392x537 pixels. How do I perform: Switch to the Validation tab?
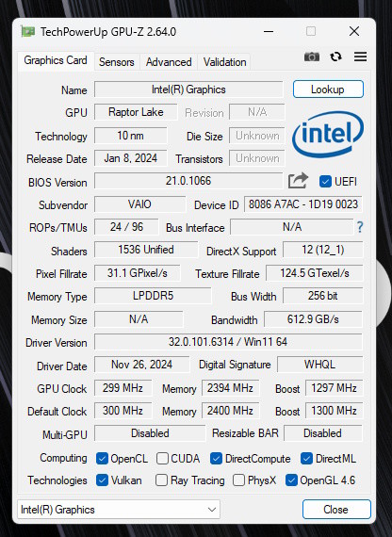(225, 62)
